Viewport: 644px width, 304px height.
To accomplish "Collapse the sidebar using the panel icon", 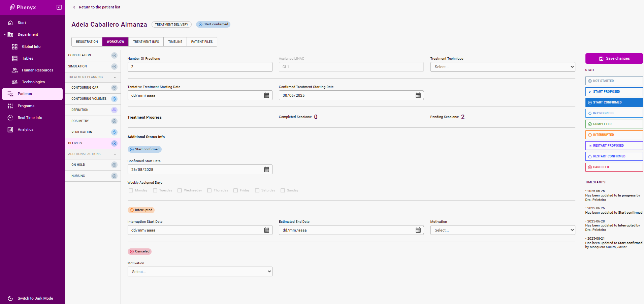I will [x=59, y=7].
